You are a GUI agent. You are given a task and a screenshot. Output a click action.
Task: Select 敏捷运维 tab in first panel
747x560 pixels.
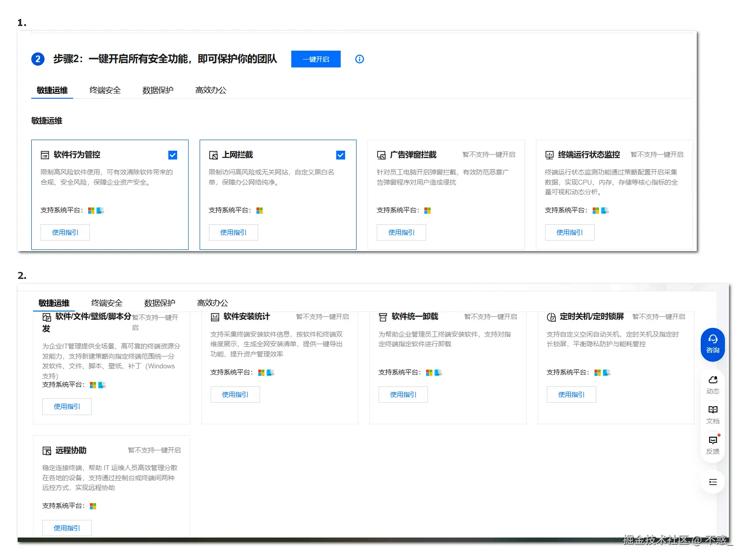[52, 90]
